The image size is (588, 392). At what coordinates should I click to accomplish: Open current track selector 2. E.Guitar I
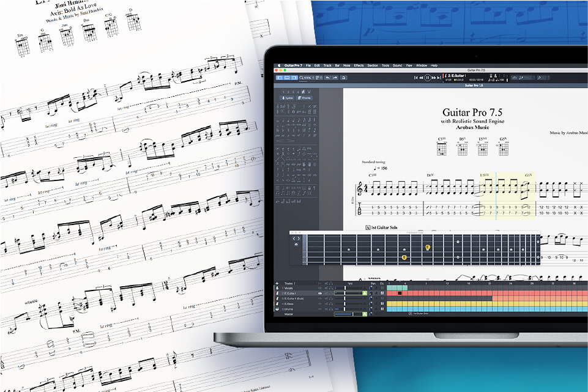456,76
